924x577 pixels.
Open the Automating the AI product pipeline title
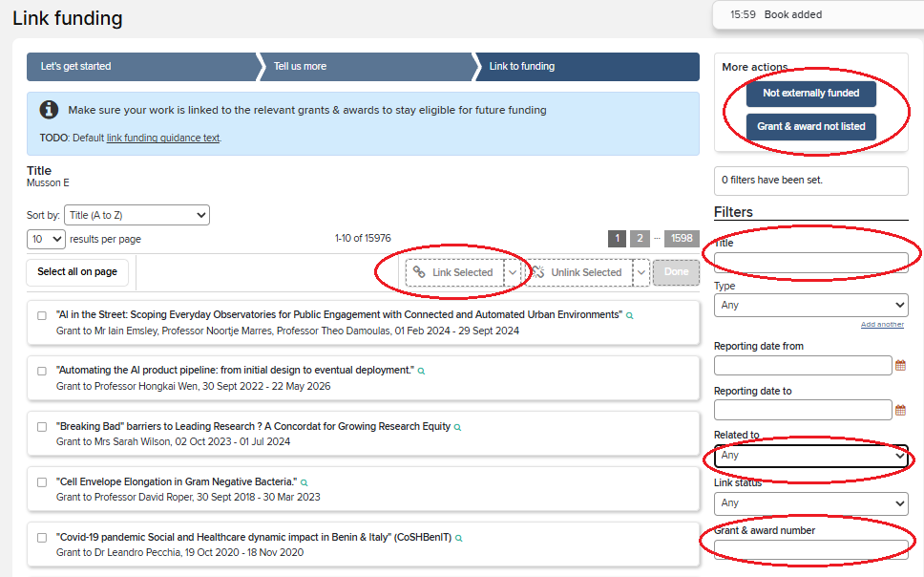[x=235, y=371]
